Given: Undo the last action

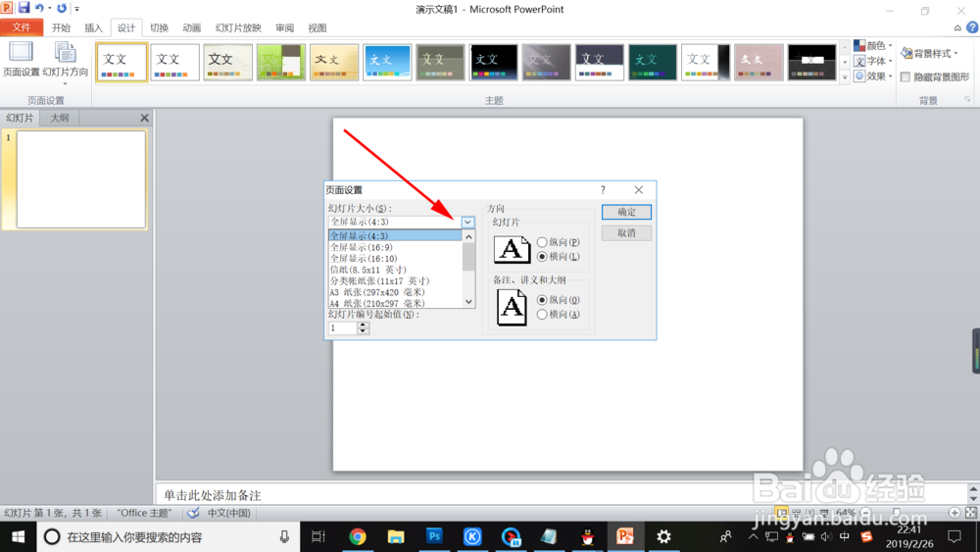Looking at the screenshot, I should click(39, 8).
